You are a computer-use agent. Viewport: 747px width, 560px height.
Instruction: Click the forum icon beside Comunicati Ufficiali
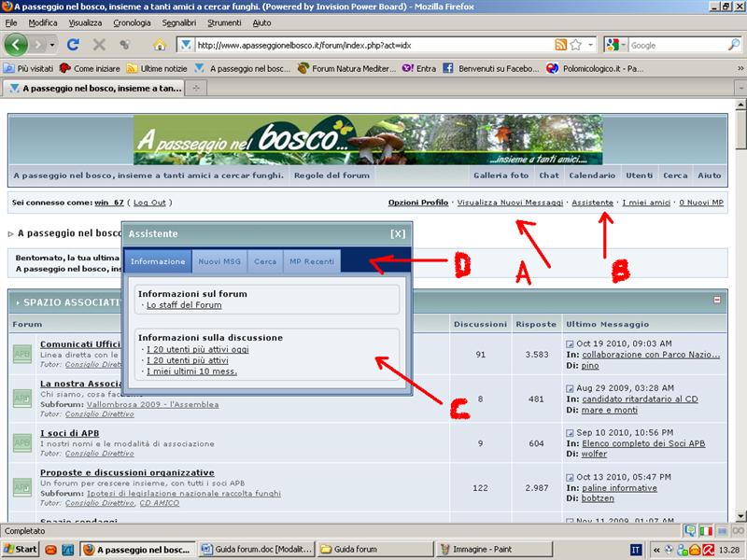tap(21, 354)
